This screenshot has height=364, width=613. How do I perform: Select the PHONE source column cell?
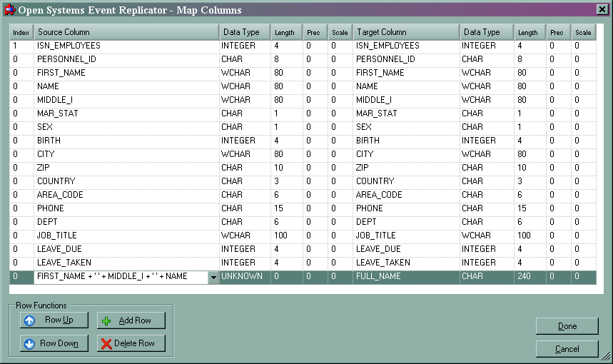coord(126,208)
